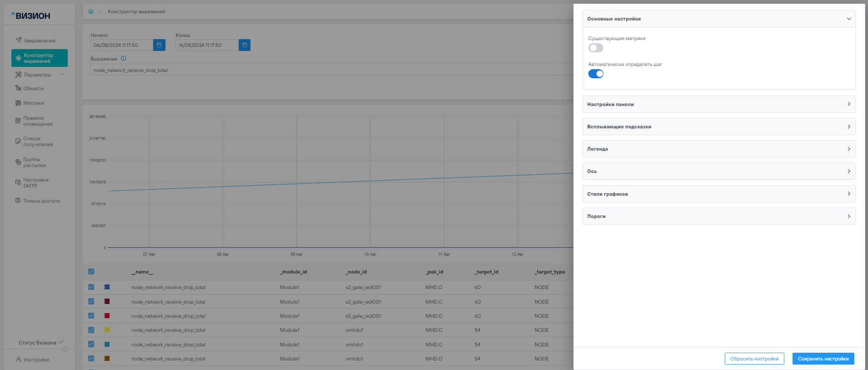Screen dimensions: 868x370
Task: Open the start date calendar picker
Action: [x=159, y=45]
